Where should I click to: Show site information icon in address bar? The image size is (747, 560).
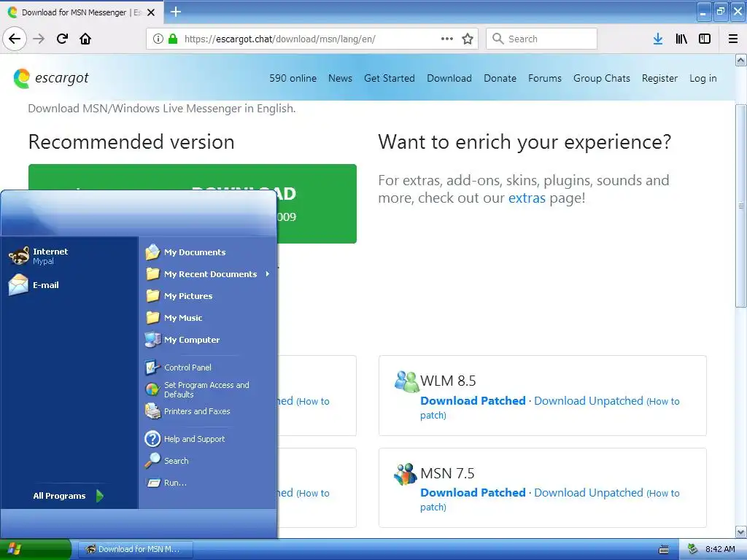click(158, 39)
